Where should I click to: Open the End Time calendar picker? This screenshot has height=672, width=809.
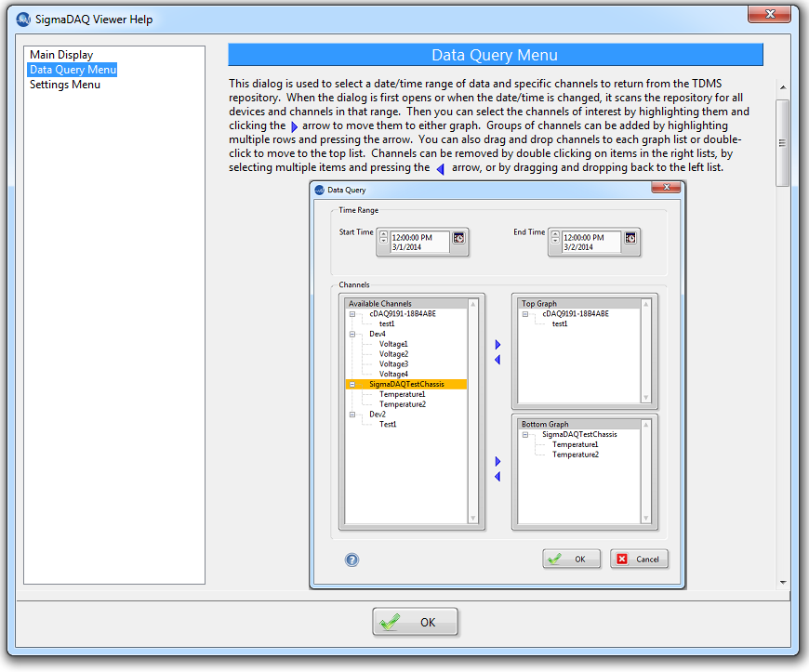pos(630,238)
